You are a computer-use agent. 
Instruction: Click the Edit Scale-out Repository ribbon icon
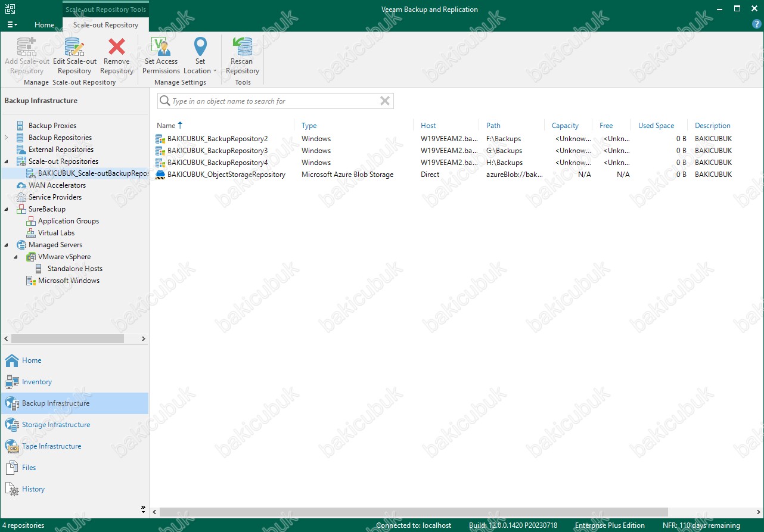point(74,46)
